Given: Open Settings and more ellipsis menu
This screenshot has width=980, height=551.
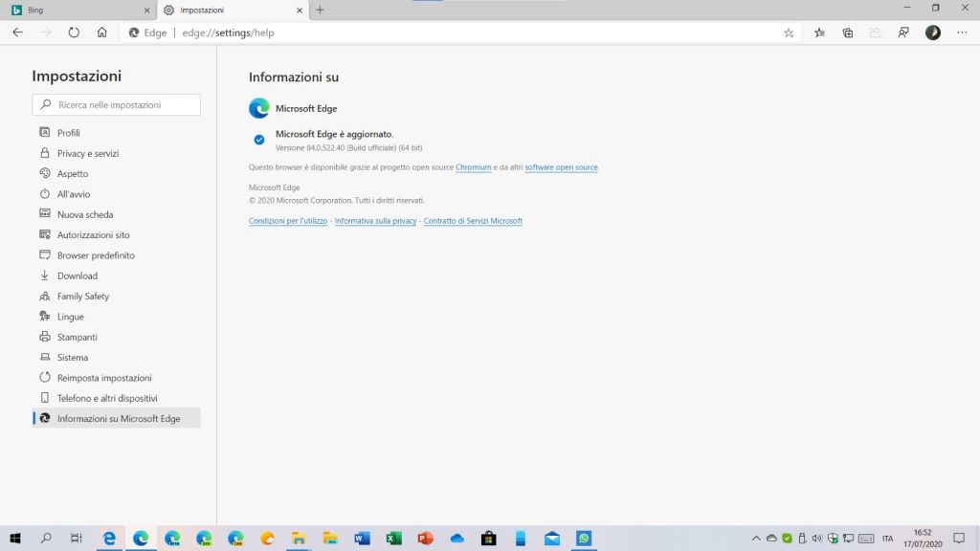Looking at the screenshot, I should click(x=962, y=33).
